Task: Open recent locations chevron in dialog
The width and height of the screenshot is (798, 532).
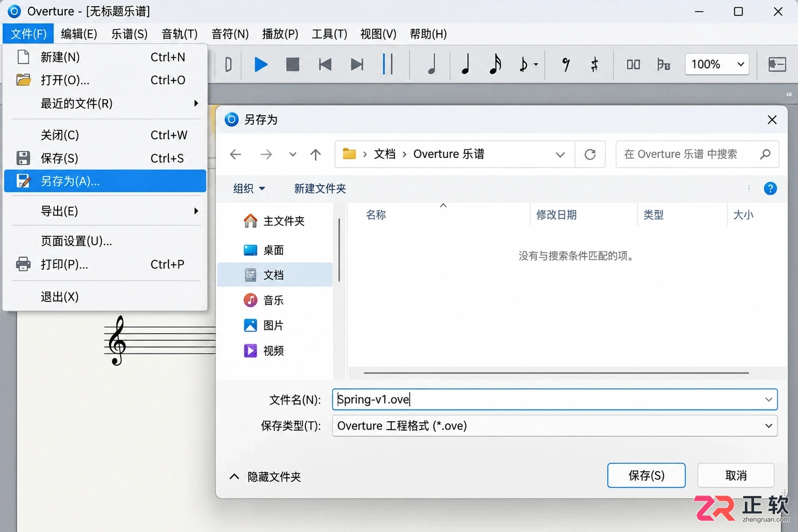Action: coord(293,155)
